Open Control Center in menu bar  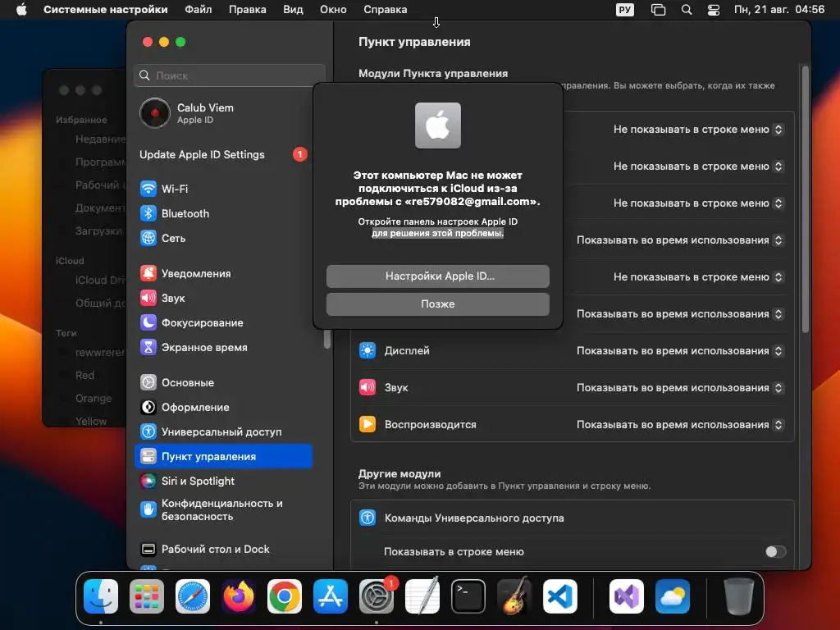click(x=713, y=10)
